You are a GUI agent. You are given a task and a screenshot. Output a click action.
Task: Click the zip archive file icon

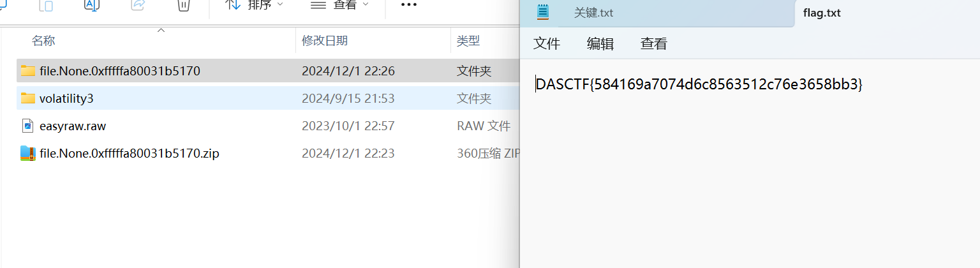click(27, 153)
